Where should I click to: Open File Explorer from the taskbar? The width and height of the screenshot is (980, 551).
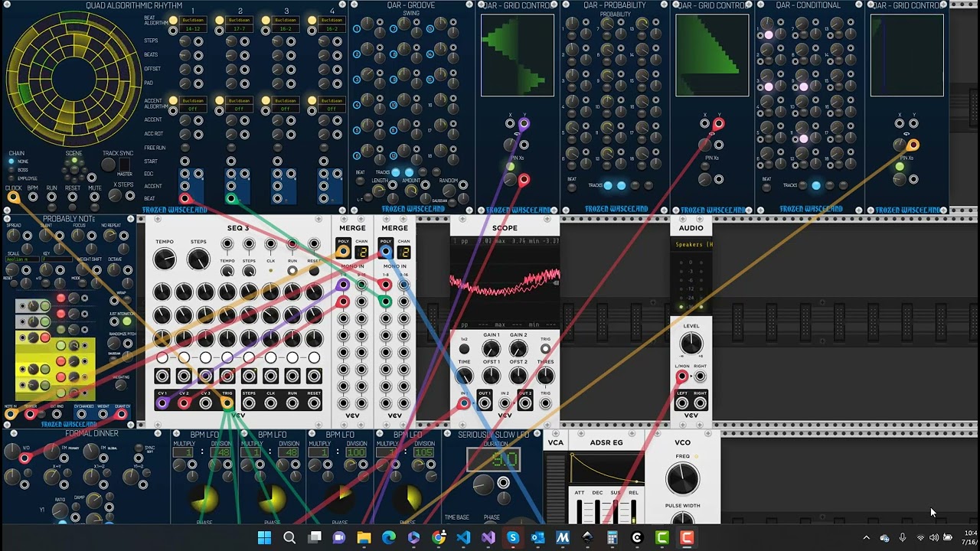pos(364,538)
